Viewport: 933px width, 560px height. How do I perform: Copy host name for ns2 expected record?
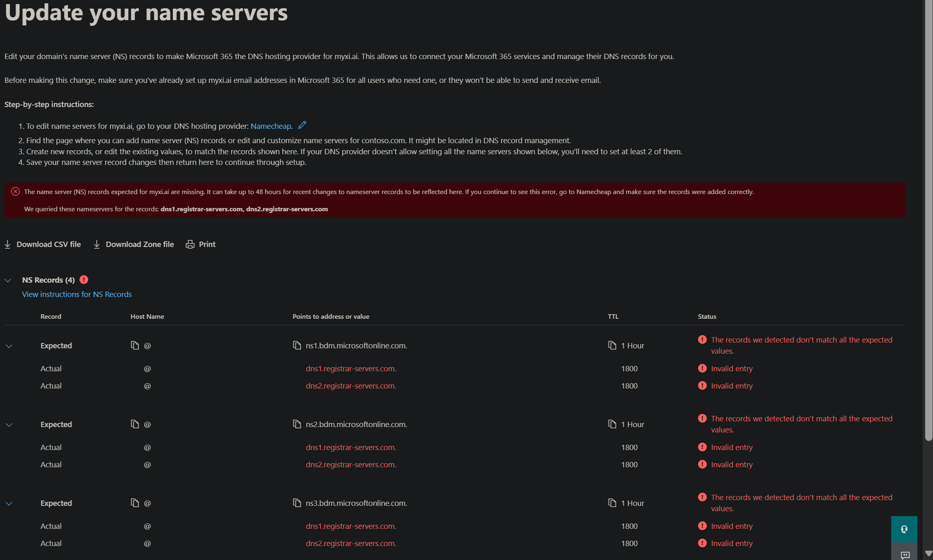(135, 424)
